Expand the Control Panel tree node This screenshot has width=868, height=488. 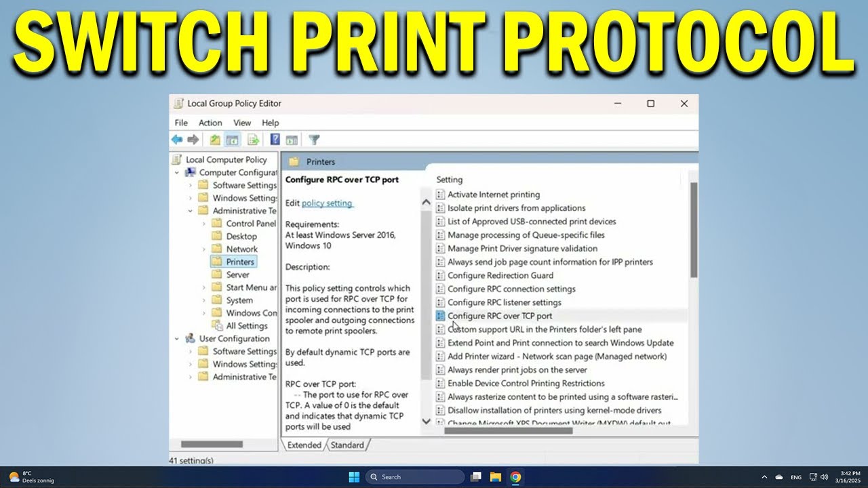(203, 224)
